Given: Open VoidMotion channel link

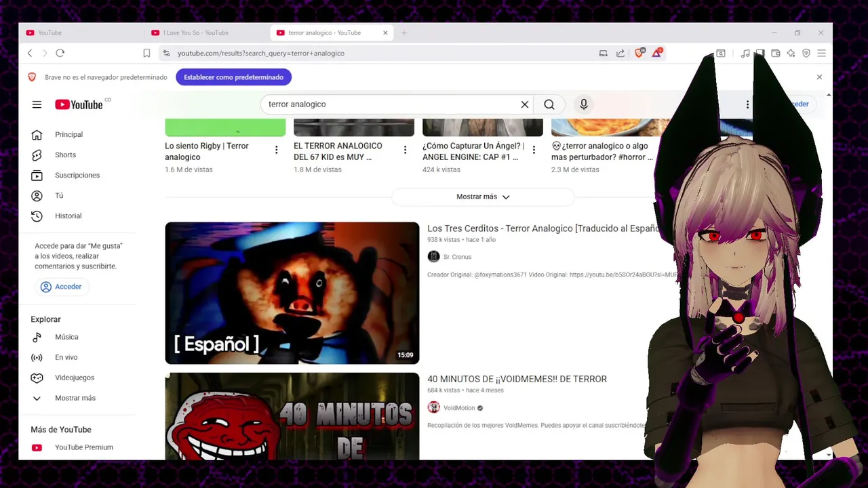Looking at the screenshot, I should pos(459,408).
